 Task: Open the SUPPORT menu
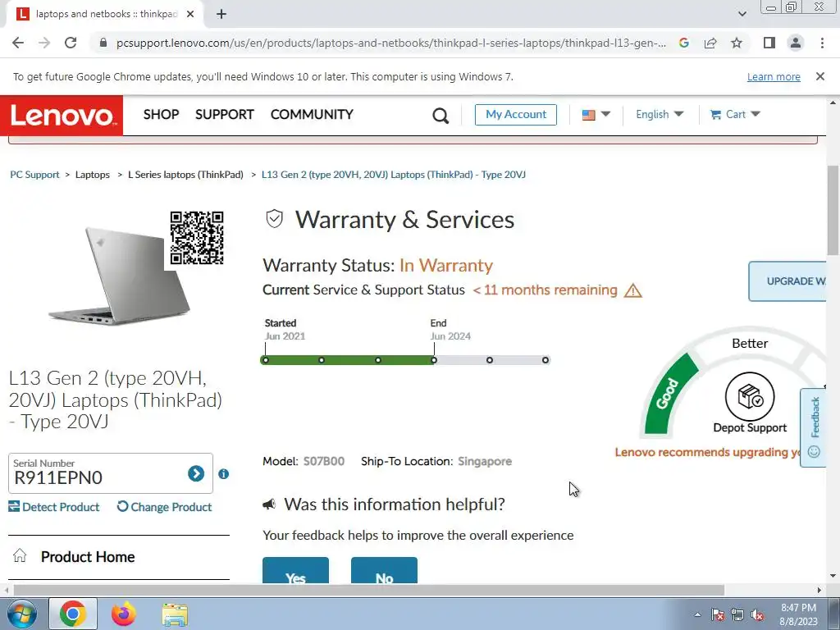[225, 114]
